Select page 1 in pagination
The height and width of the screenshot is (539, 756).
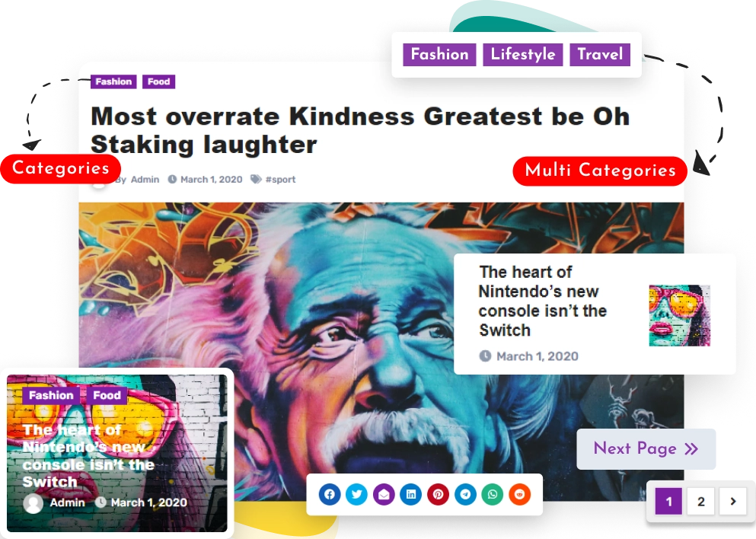[x=668, y=502]
